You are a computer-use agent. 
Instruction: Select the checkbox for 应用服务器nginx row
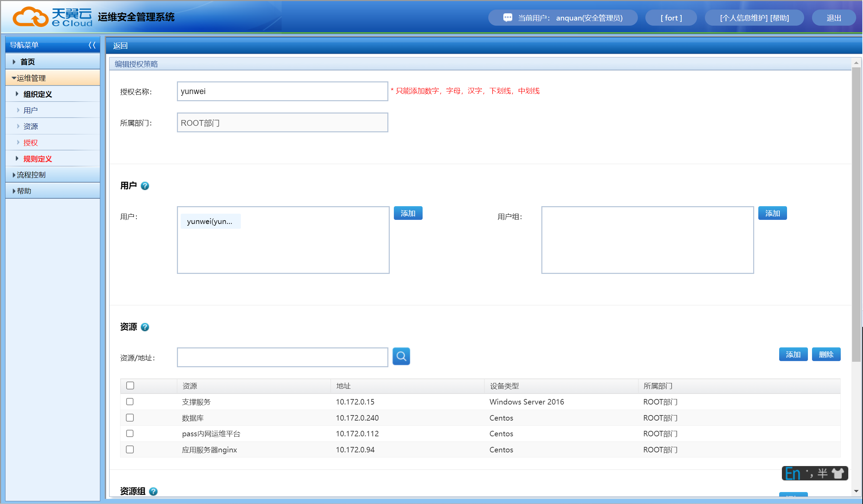point(130,450)
